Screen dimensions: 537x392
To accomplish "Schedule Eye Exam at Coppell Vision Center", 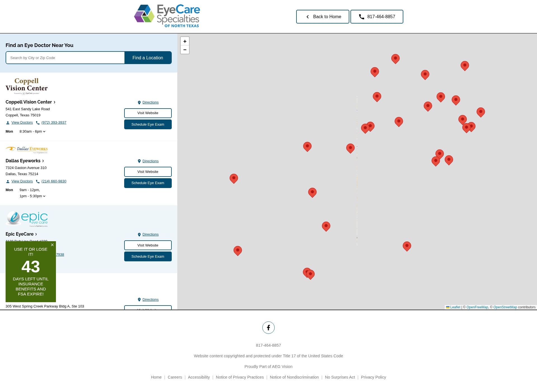I will [x=148, y=125].
